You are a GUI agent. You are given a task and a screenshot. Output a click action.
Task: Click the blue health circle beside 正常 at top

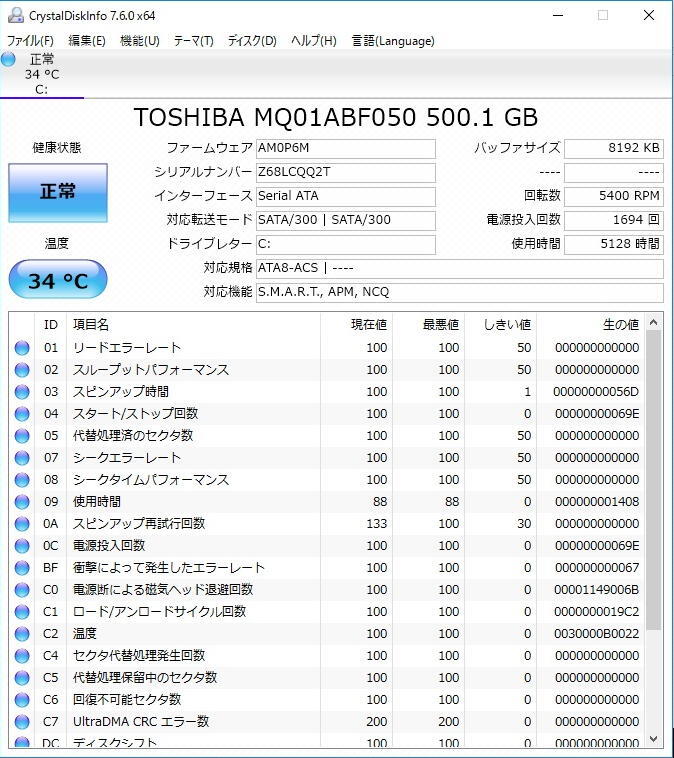[x=8, y=59]
